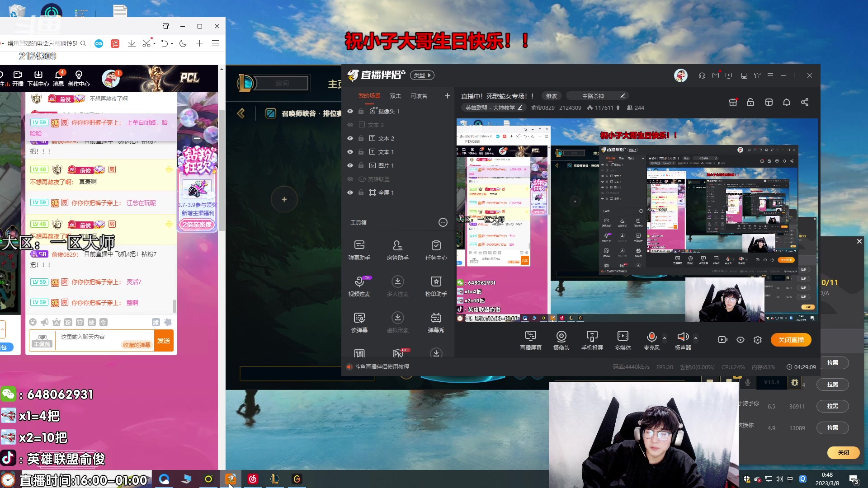This screenshot has height=488, width=868.
Task: Expand browser screenshot scissors dropdown arrow
Action: [x=154, y=44]
